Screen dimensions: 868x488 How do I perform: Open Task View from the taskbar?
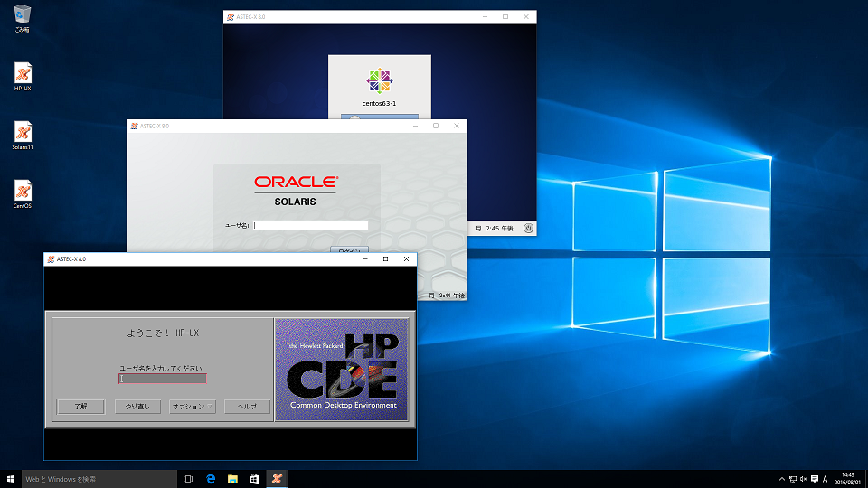(x=188, y=479)
